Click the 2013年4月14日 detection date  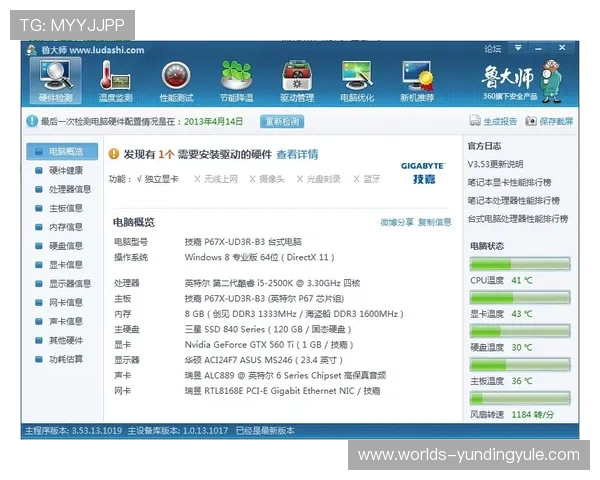pyautogui.click(x=214, y=122)
